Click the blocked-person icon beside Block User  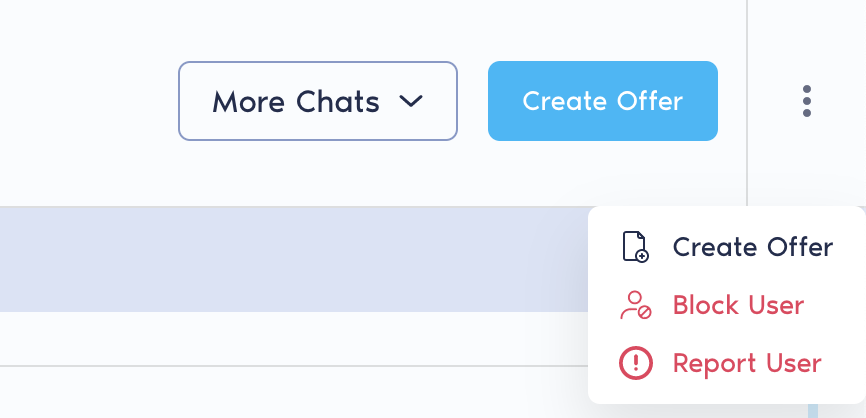pos(635,305)
